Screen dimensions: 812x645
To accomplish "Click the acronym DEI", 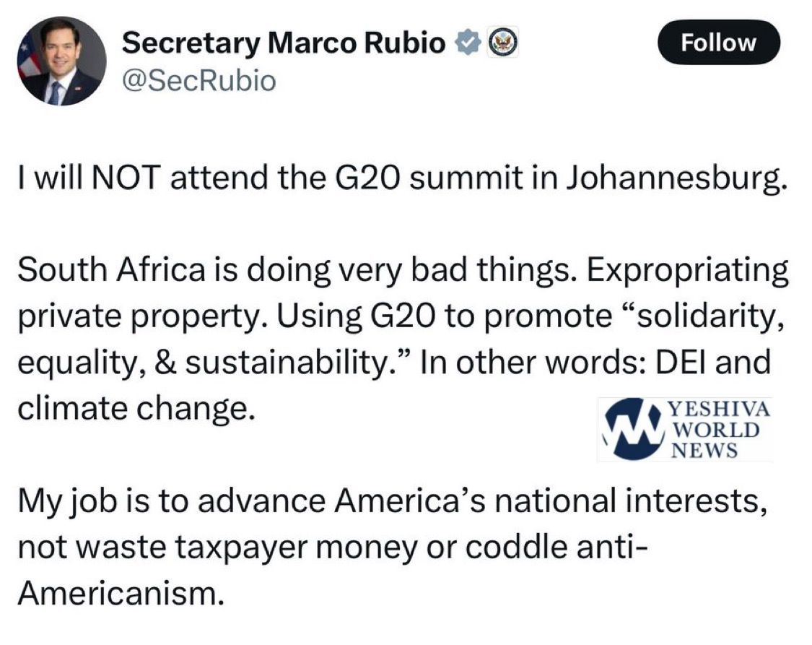I will point(694,362).
